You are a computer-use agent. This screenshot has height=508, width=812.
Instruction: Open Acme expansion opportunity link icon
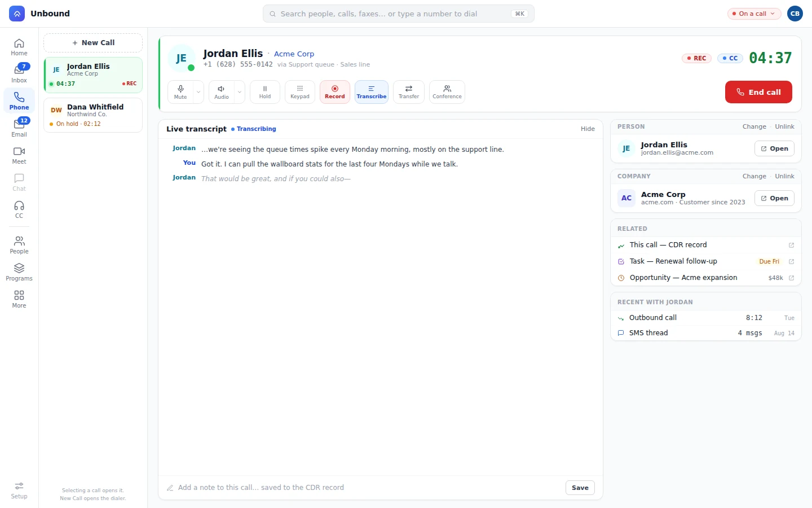791,278
